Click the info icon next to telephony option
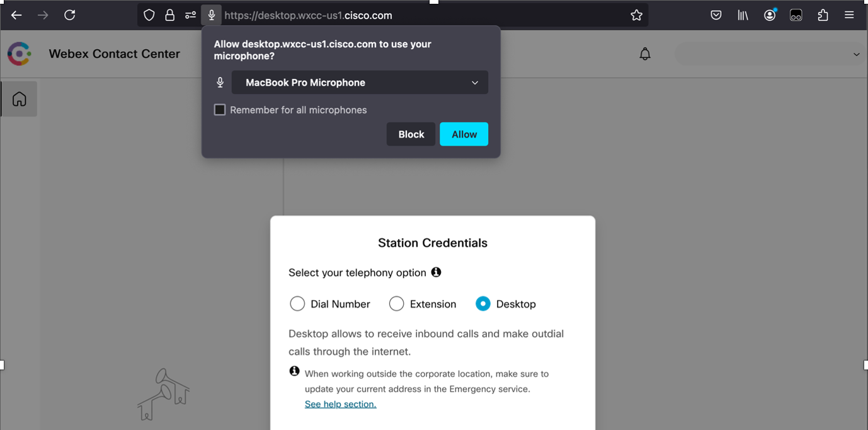 pos(436,272)
